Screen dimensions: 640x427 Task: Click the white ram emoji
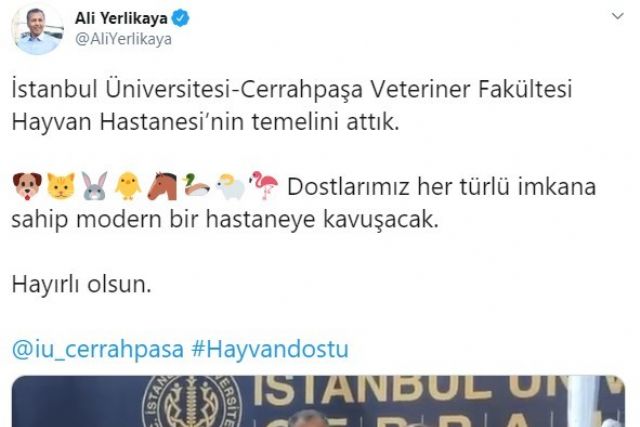point(230,187)
